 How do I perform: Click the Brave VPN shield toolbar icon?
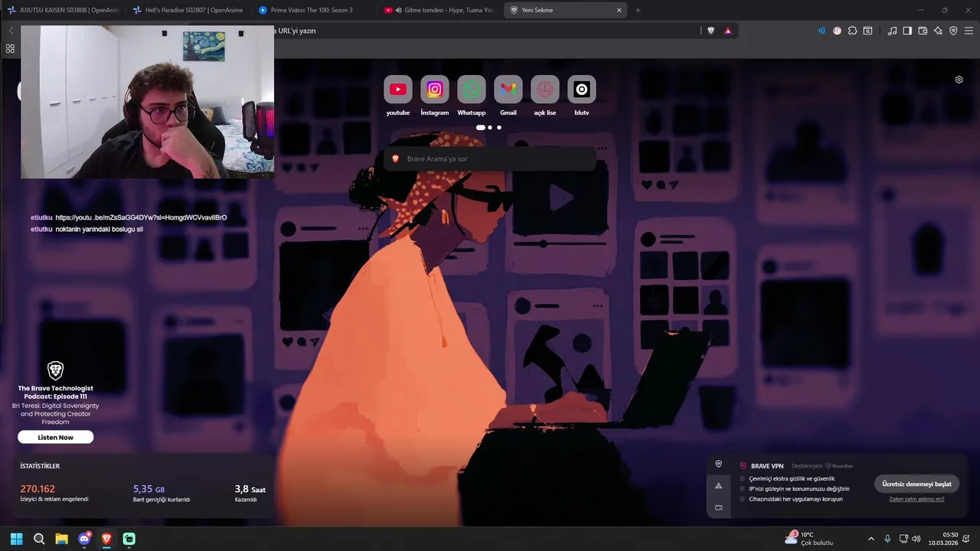pyautogui.click(x=953, y=31)
